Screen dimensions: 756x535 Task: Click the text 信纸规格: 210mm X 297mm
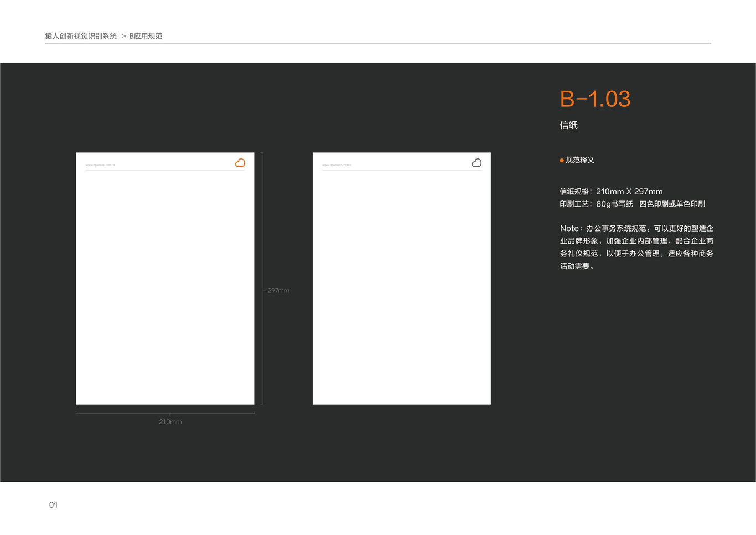point(611,192)
